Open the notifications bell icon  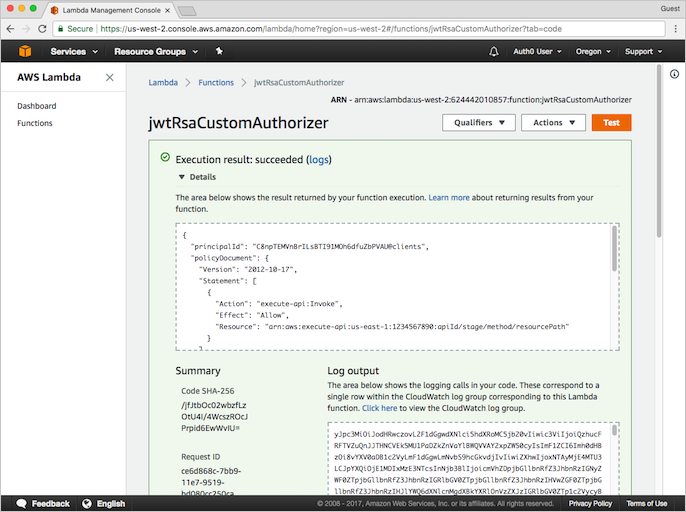point(494,52)
